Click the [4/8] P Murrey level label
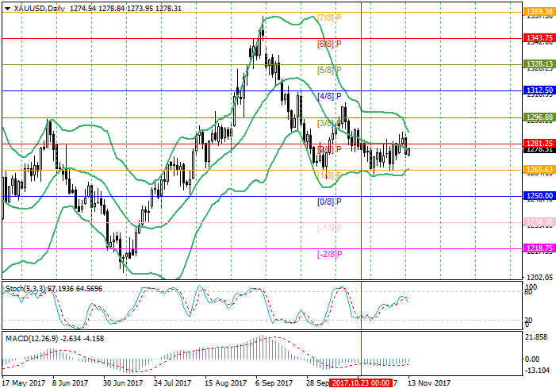 [x=329, y=96]
